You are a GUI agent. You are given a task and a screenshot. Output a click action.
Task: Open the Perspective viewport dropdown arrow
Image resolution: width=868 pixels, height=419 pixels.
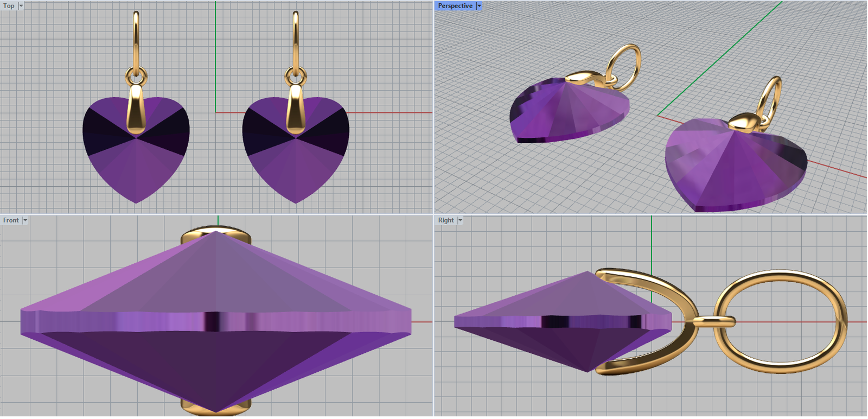479,6
